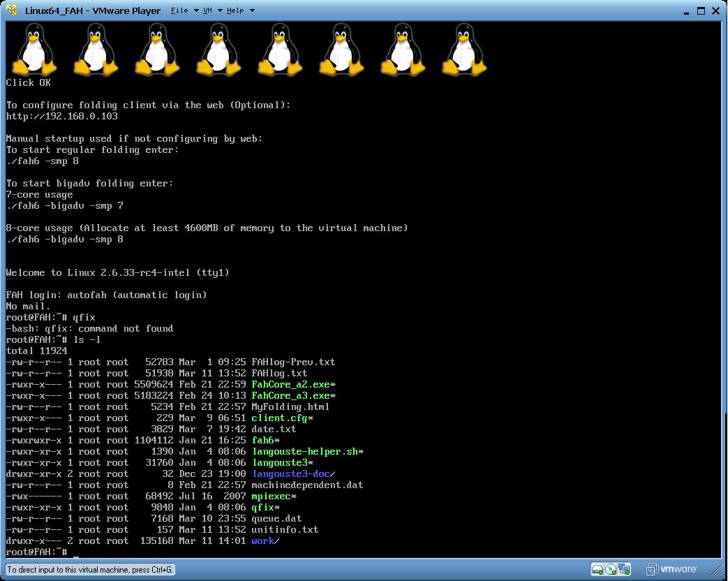
Task: Expand the dropdown arrow beside Help
Action: tap(252, 10)
